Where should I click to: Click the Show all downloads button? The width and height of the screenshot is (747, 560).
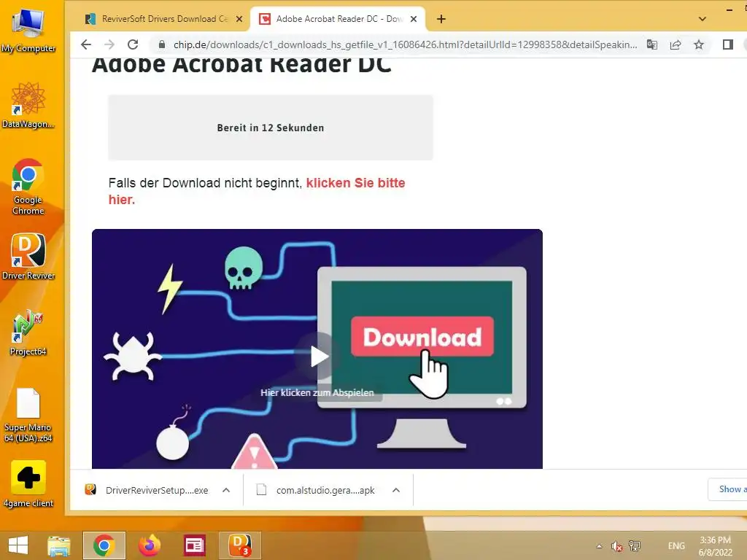pyautogui.click(x=728, y=489)
